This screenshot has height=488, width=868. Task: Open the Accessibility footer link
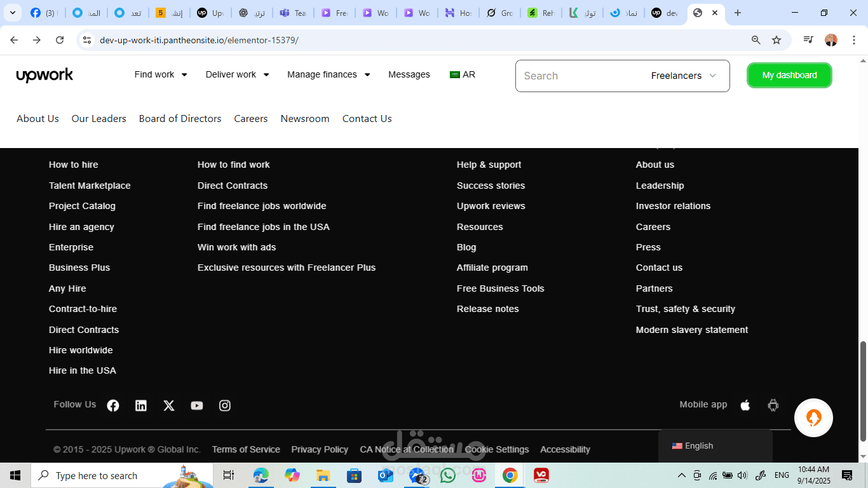coord(565,449)
